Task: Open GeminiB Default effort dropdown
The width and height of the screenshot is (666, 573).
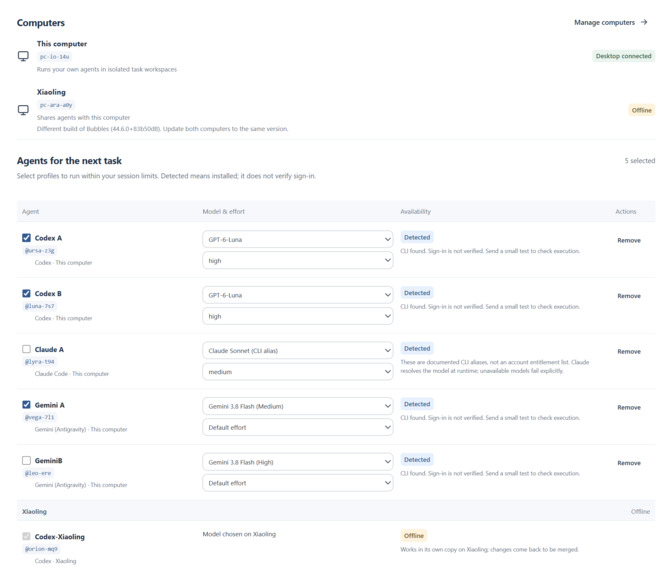Action: (298, 483)
